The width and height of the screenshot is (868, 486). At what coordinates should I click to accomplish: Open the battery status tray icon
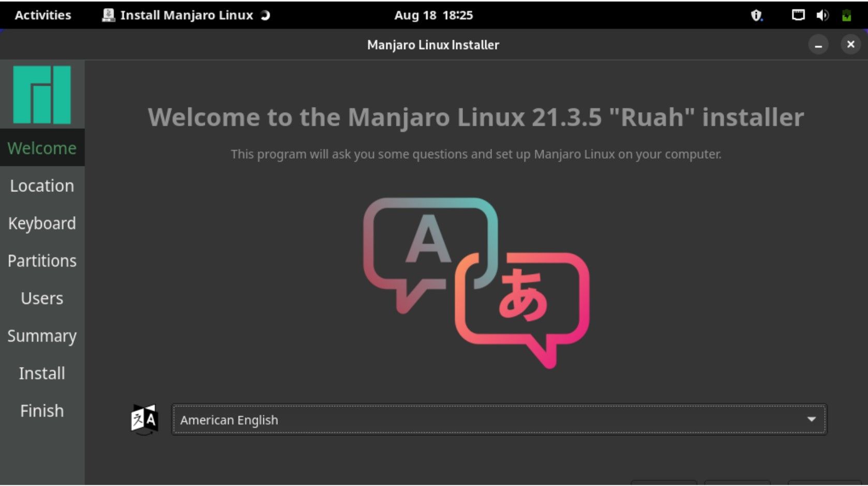847,15
